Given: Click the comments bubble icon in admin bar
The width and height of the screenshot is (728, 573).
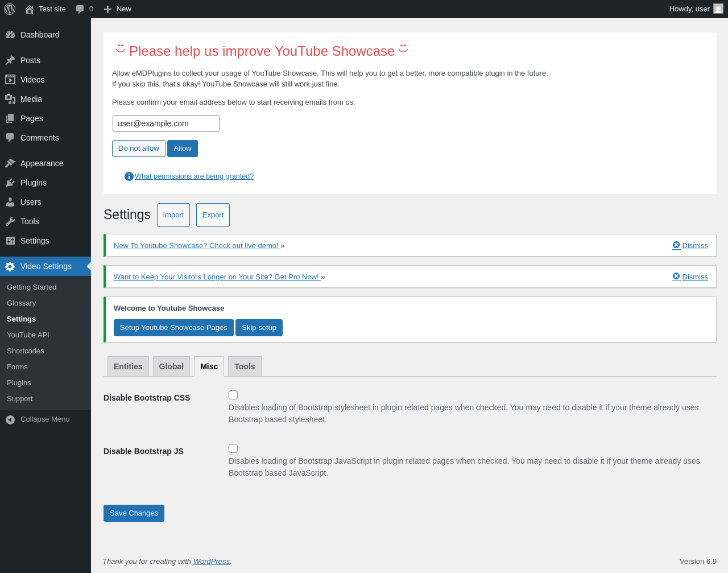Looking at the screenshot, I should [80, 9].
